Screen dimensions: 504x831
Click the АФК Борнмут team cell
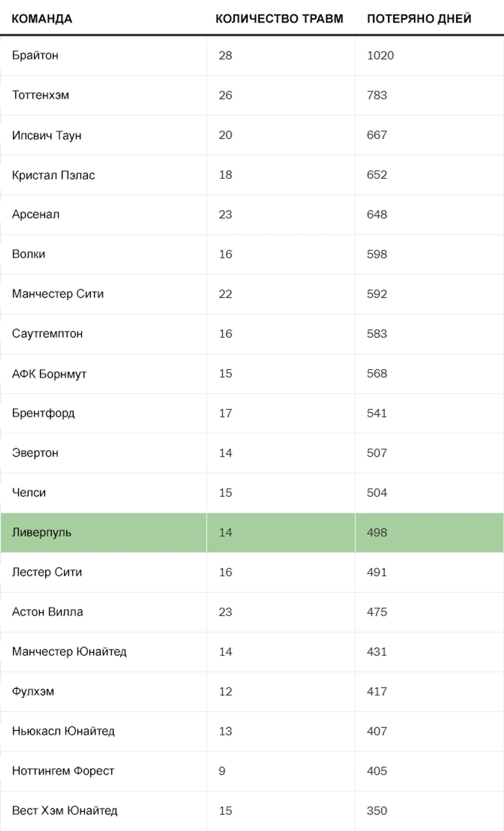(x=49, y=374)
